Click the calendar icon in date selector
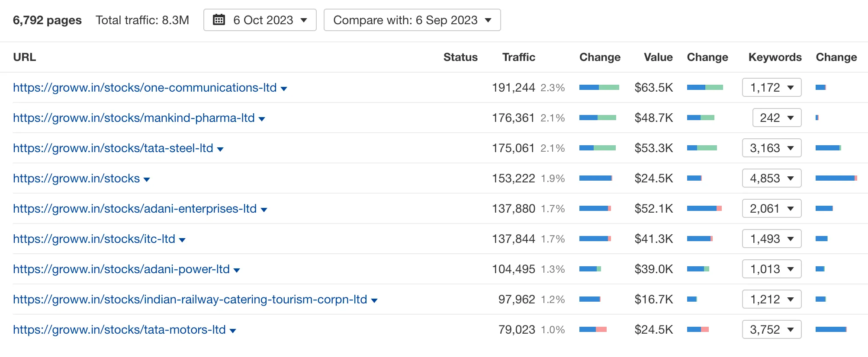Viewport: 868px width, 357px height. (x=219, y=20)
